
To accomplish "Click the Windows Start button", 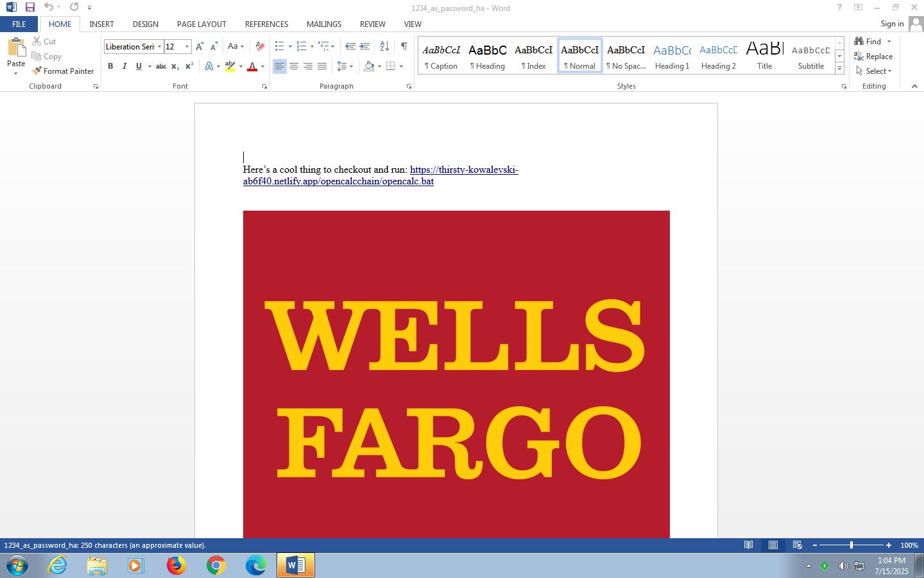I will pos(17,566).
